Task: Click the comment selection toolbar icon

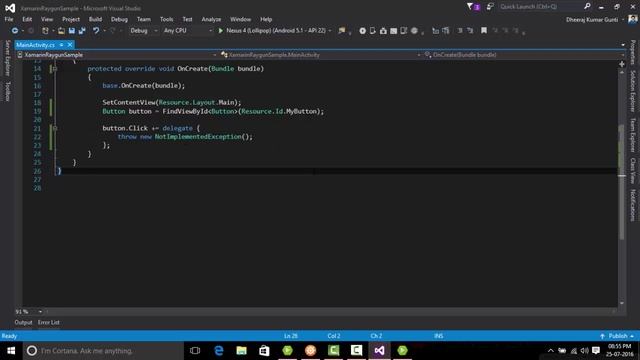Action: tap(460, 31)
